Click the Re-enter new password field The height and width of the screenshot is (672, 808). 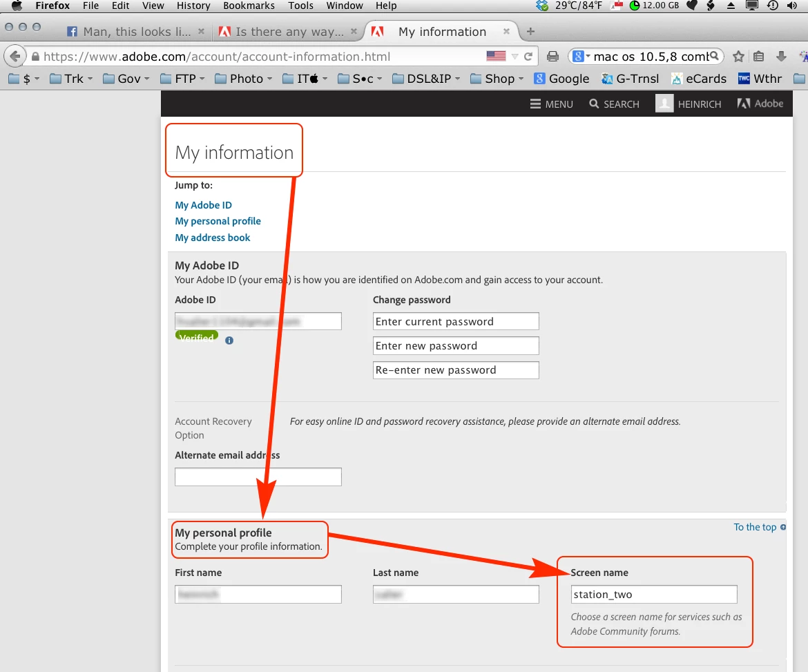pyautogui.click(x=456, y=370)
